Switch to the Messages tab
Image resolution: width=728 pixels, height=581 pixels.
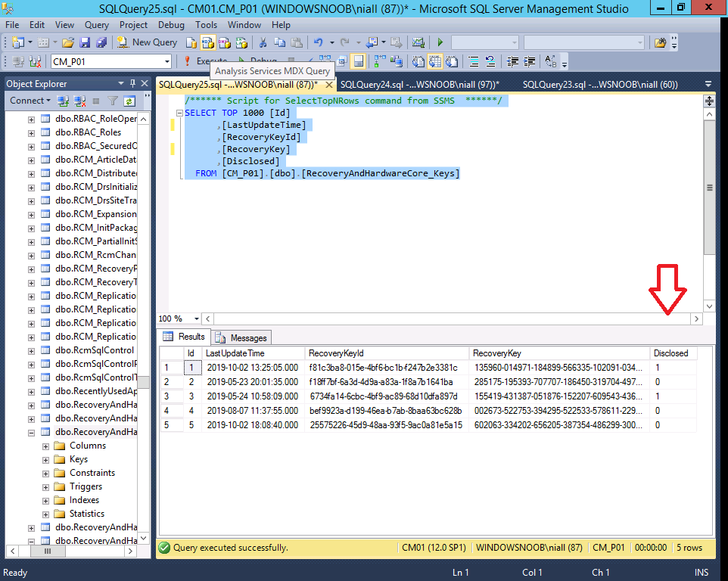tap(241, 338)
